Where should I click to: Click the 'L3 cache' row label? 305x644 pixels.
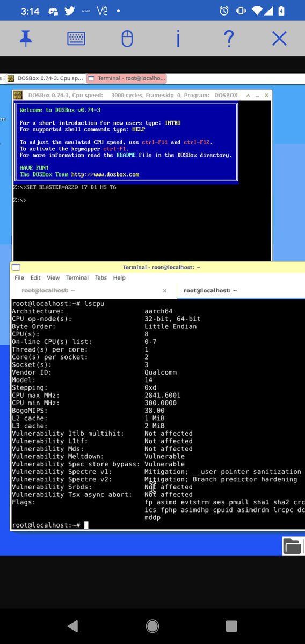pos(29,426)
